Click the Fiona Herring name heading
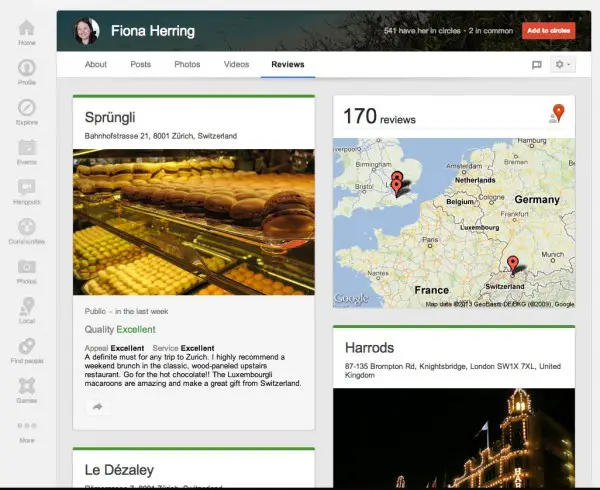Screen dimensions: 600x490 click(153, 31)
